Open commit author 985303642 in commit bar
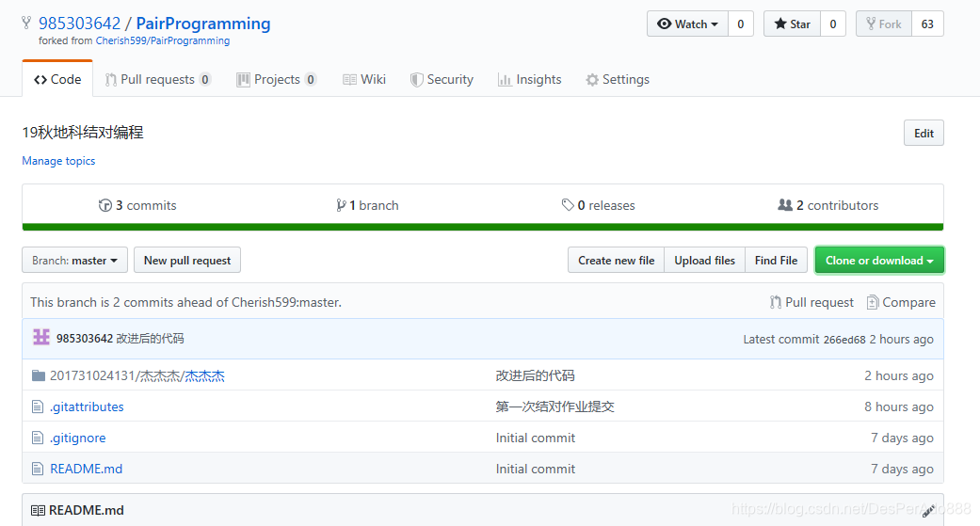980x526 pixels. [85, 339]
